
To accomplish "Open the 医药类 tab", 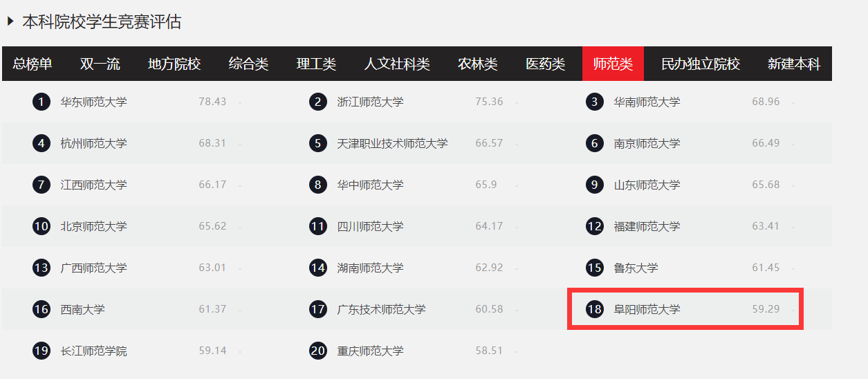I will coord(545,64).
